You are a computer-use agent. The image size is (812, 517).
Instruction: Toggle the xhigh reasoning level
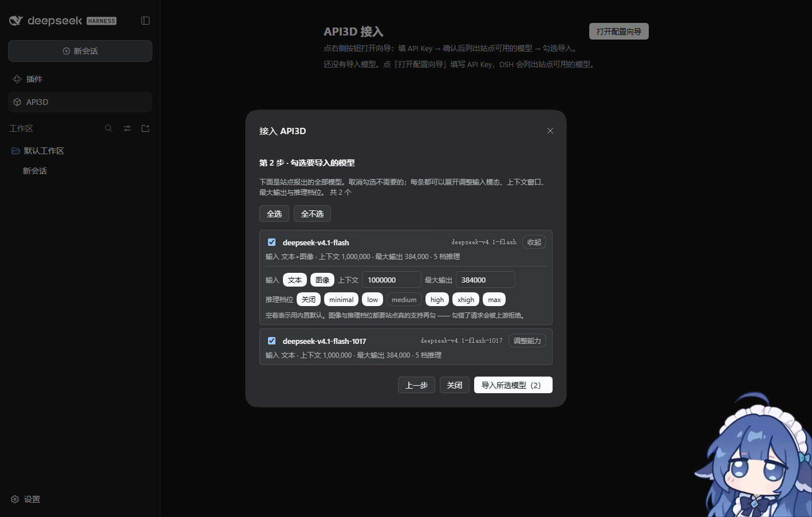(466, 300)
